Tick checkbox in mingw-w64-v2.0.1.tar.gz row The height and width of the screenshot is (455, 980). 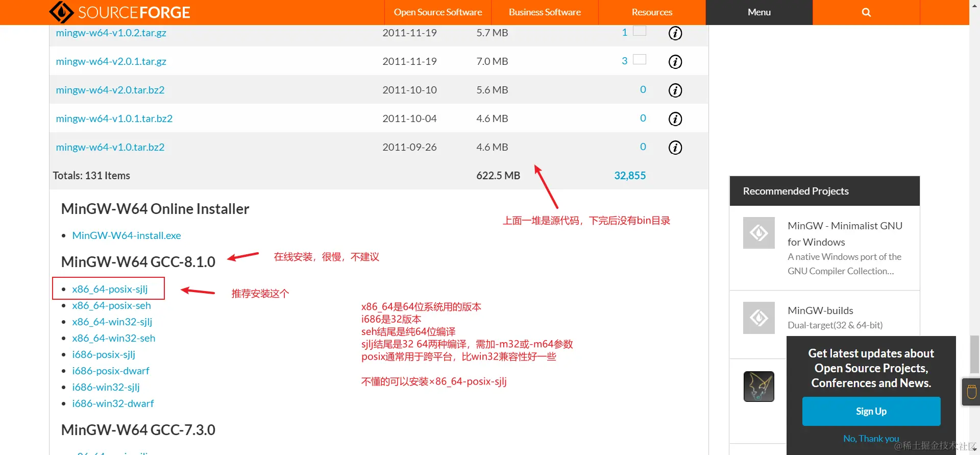tap(640, 59)
